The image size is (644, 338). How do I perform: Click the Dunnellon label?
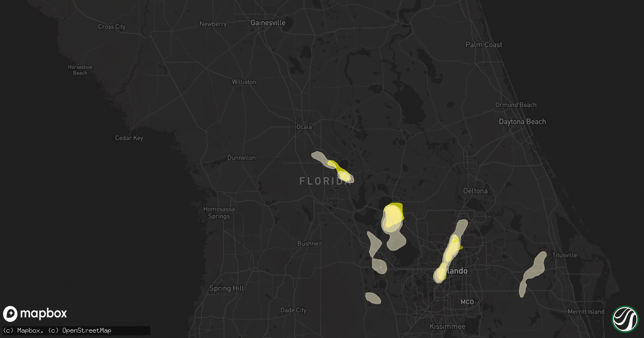click(241, 158)
